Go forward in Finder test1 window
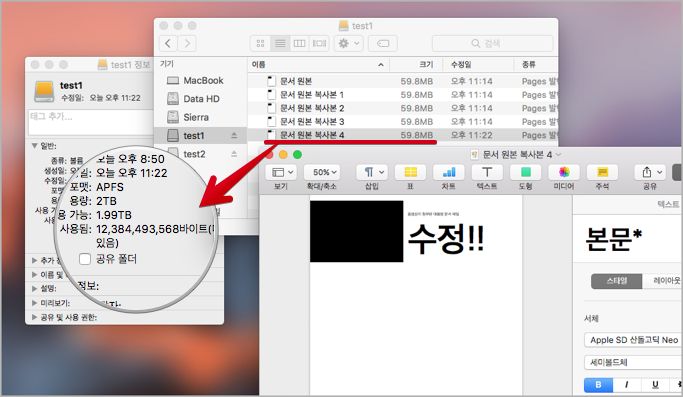Viewport: 683px width, 397px height. [x=187, y=43]
